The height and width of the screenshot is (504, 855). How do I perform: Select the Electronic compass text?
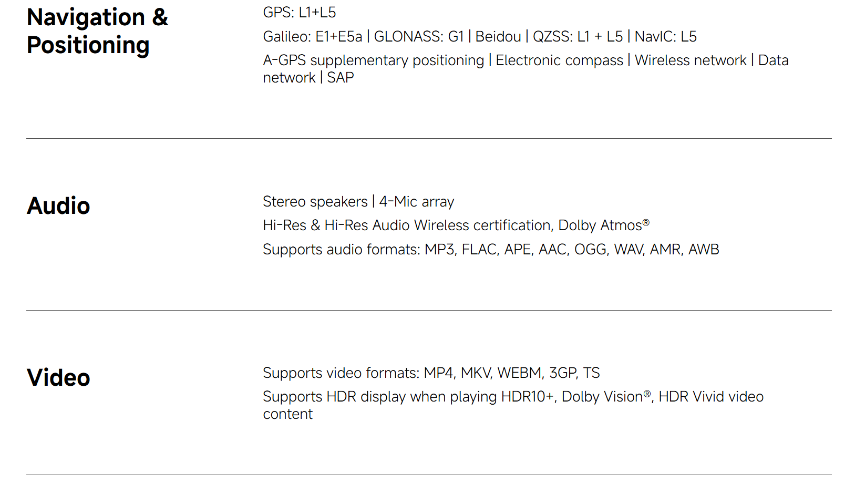coord(559,60)
